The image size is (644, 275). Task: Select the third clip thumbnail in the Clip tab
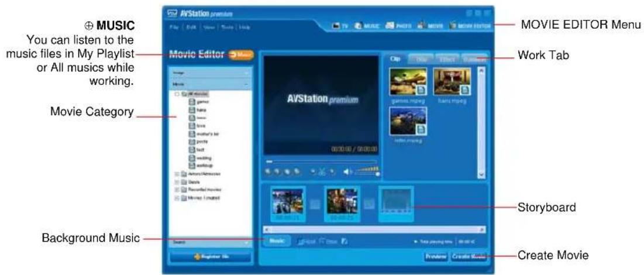(x=408, y=121)
